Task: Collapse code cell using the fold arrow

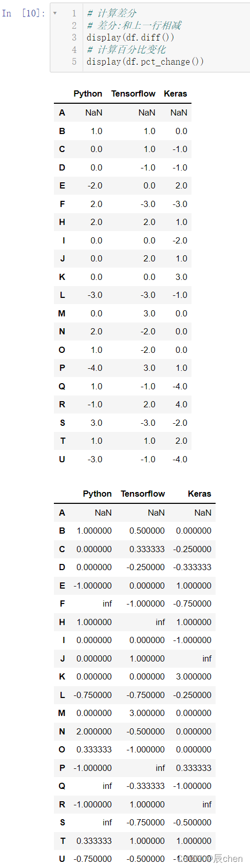Action: [x=55, y=13]
